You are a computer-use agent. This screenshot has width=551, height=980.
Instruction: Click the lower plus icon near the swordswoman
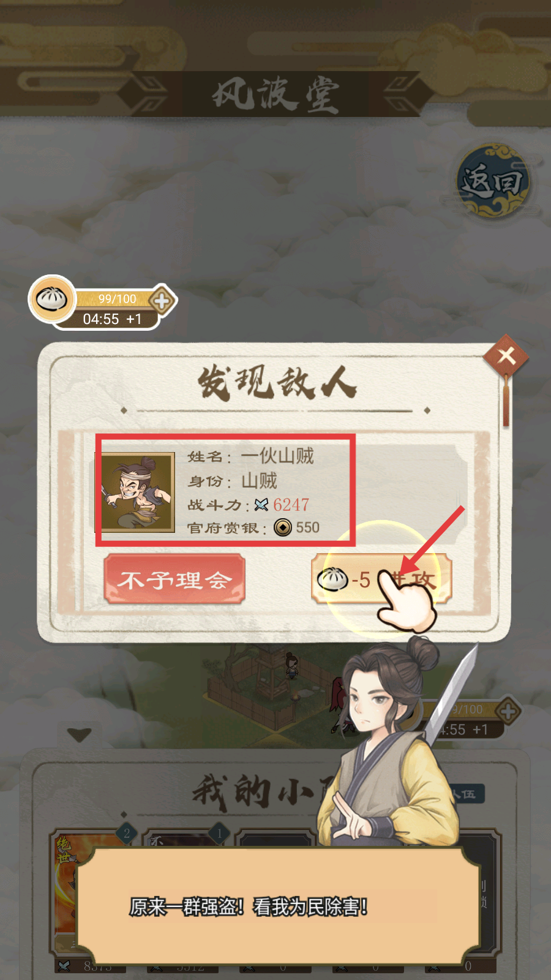(508, 712)
